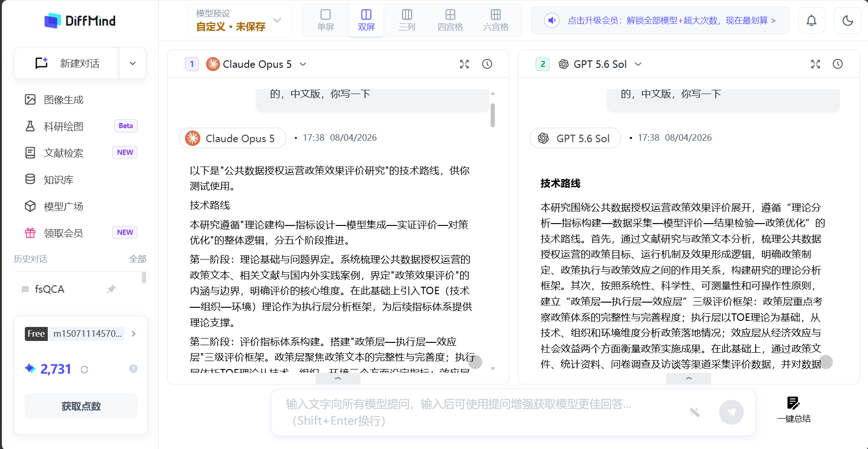The height and width of the screenshot is (449, 868).
Task: Click the 文献检索 document icon
Action: tap(30, 153)
